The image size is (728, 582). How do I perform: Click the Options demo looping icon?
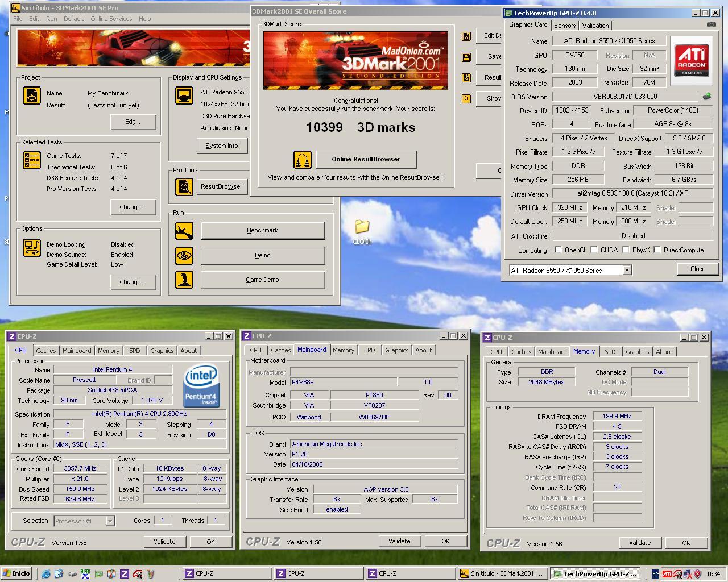[31, 248]
